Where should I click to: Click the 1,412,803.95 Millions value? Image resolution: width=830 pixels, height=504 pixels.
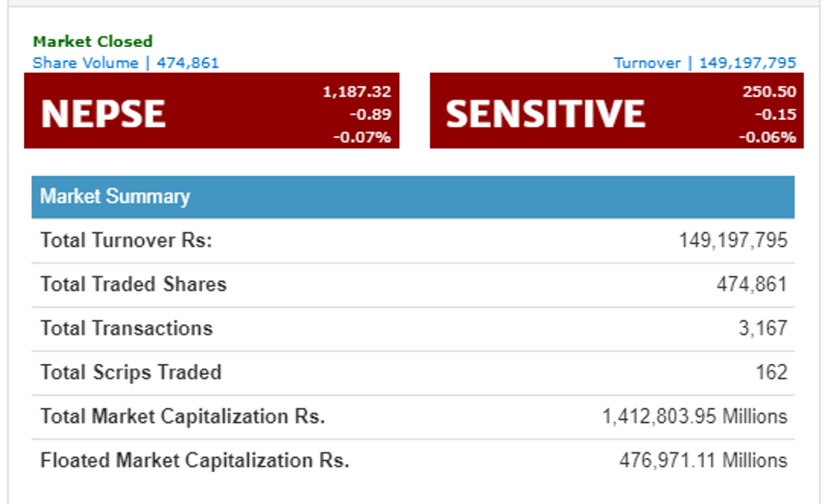(695, 416)
